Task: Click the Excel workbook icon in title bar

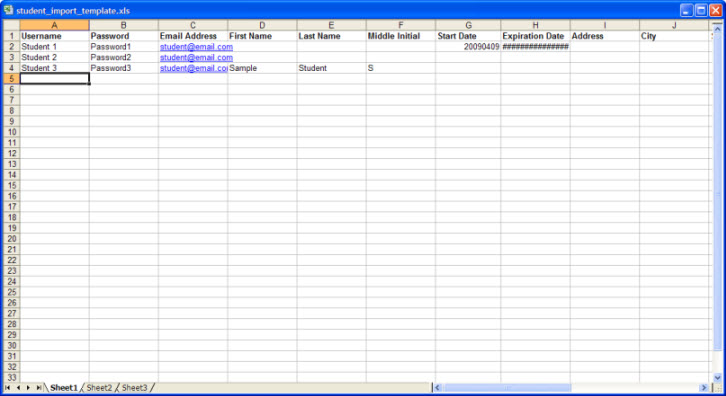Action: coord(8,10)
